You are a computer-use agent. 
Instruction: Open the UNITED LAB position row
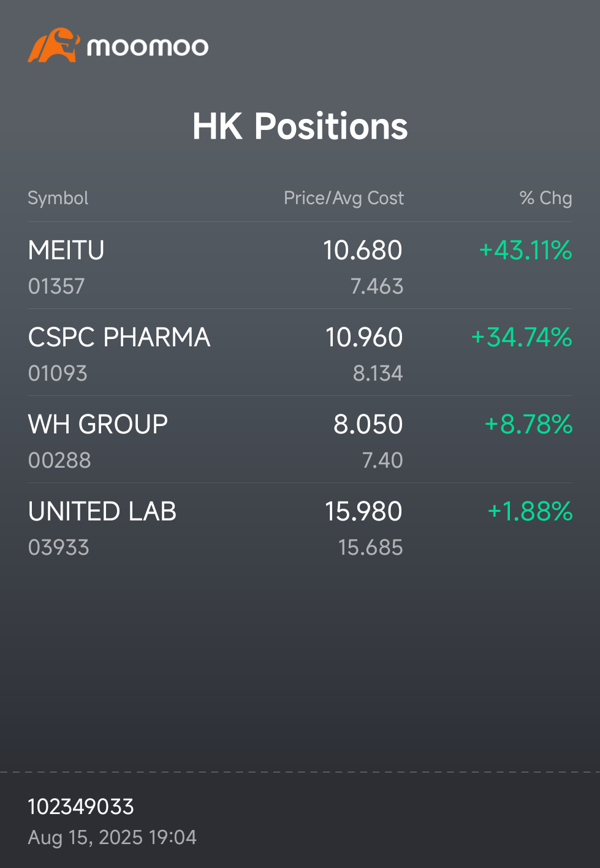tap(300, 527)
